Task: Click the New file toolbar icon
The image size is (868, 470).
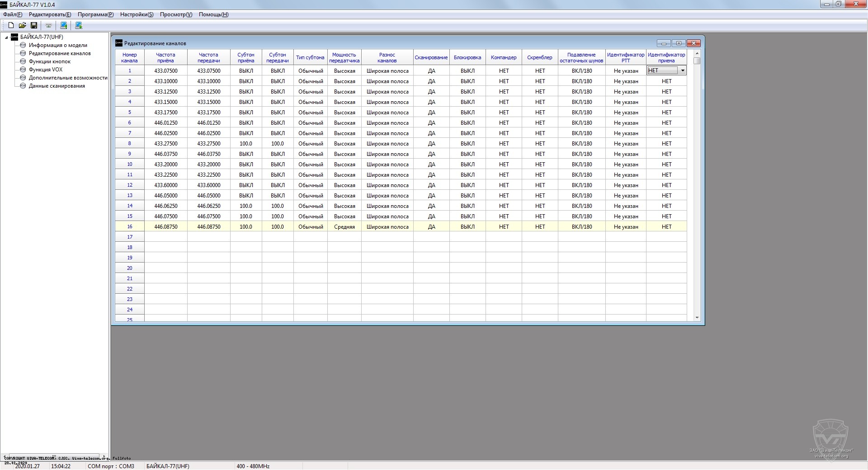Action: (x=11, y=25)
